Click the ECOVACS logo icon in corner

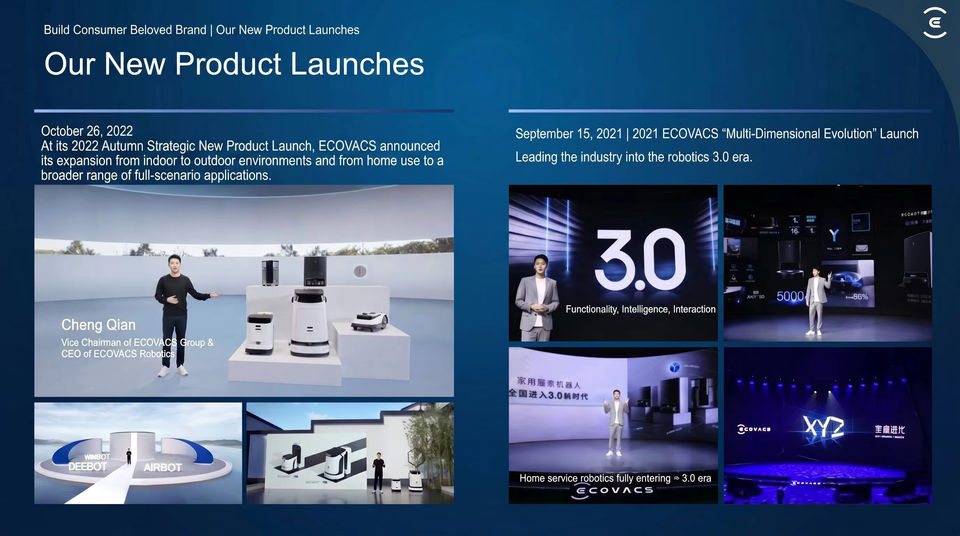935,23
